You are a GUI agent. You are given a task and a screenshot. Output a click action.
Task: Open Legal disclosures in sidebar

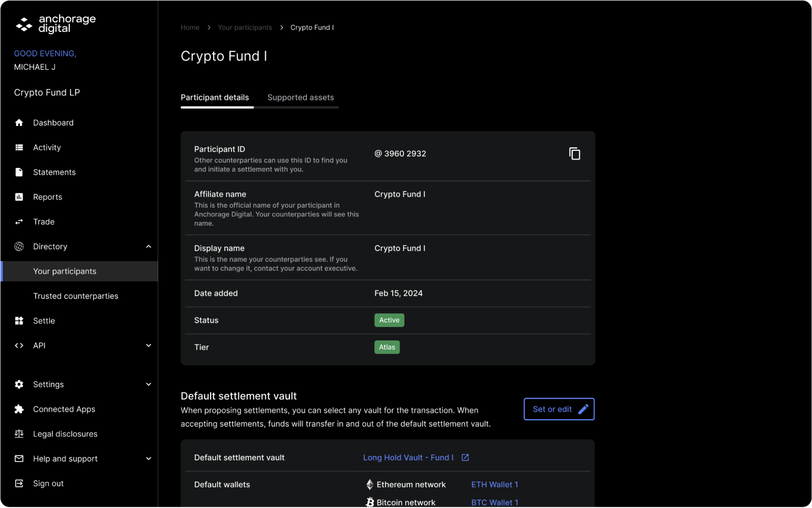pos(66,434)
